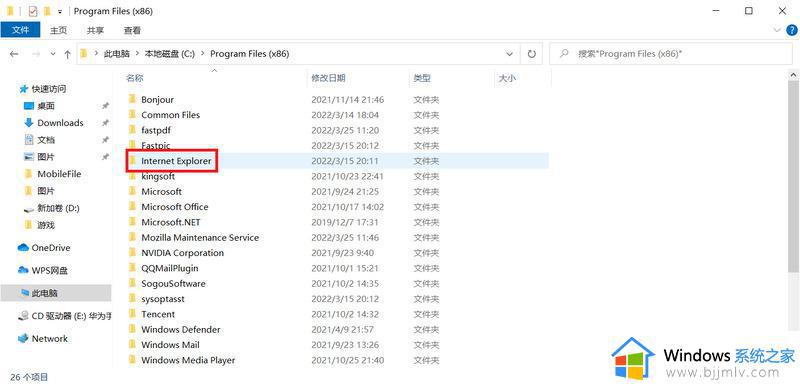Sort by 类型 column header

click(x=422, y=78)
